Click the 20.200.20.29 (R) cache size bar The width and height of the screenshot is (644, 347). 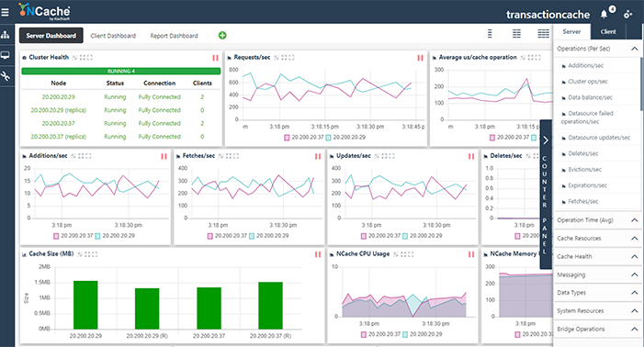click(x=147, y=308)
